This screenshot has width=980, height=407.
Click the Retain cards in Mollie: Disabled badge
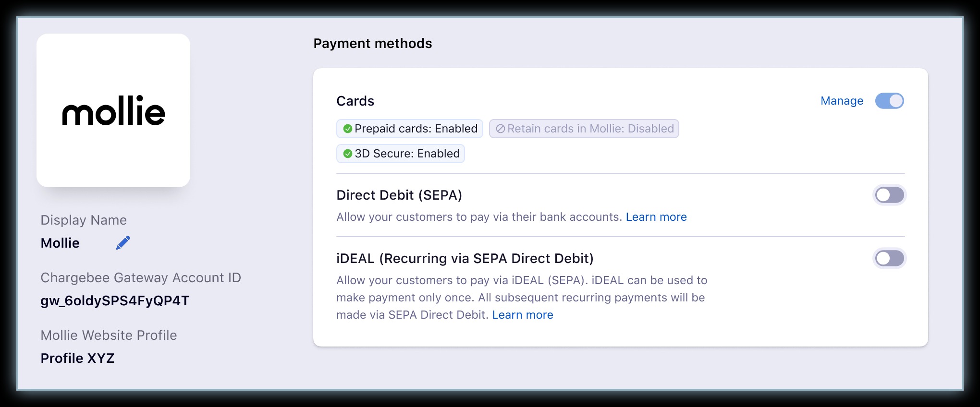[584, 129]
